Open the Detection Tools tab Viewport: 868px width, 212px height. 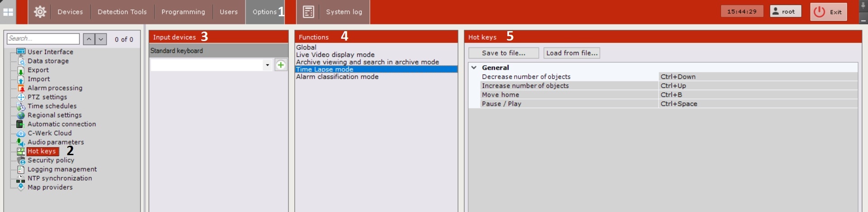122,12
